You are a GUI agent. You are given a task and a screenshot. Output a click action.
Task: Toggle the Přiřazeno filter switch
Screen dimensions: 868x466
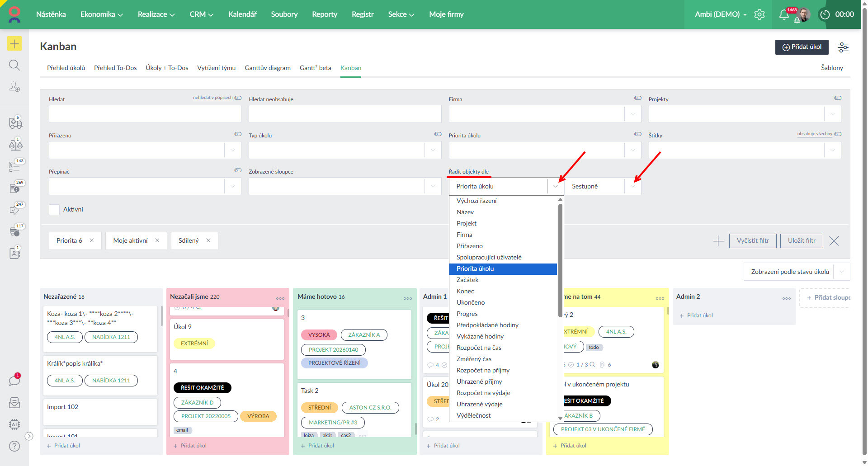point(238,134)
